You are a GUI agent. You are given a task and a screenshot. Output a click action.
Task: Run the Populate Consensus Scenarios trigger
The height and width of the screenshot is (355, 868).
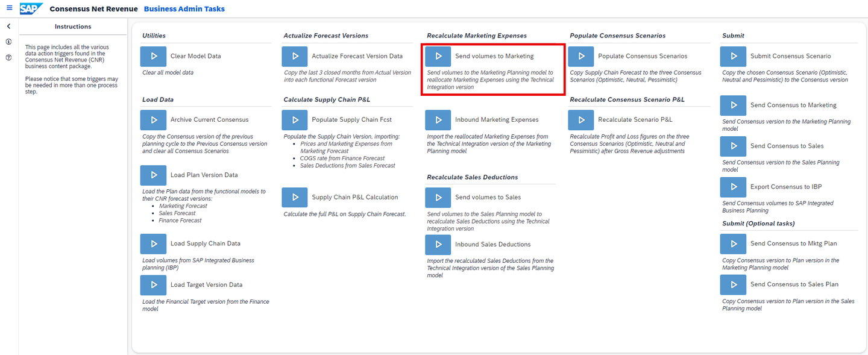coord(581,56)
